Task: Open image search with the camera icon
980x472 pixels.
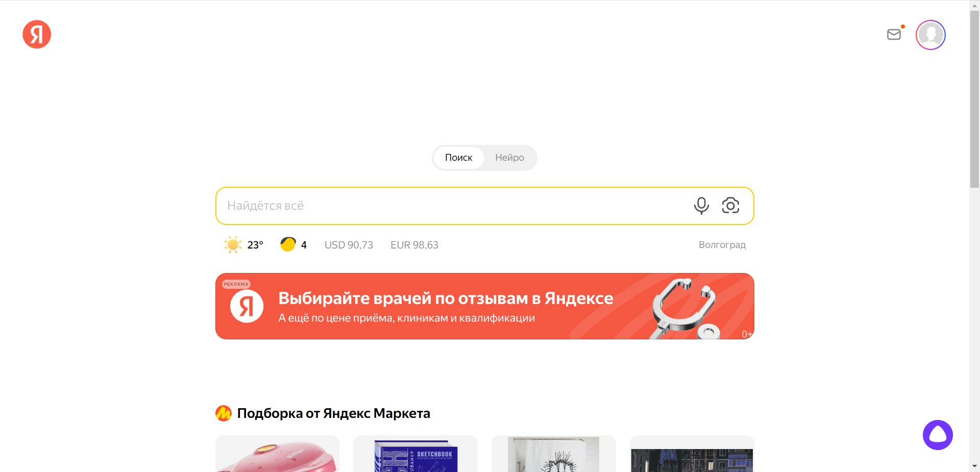Action: (x=730, y=206)
